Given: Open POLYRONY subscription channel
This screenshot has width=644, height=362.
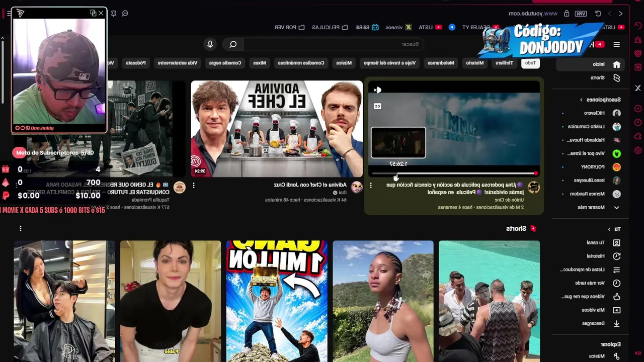Looking at the screenshot, I should [590, 167].
